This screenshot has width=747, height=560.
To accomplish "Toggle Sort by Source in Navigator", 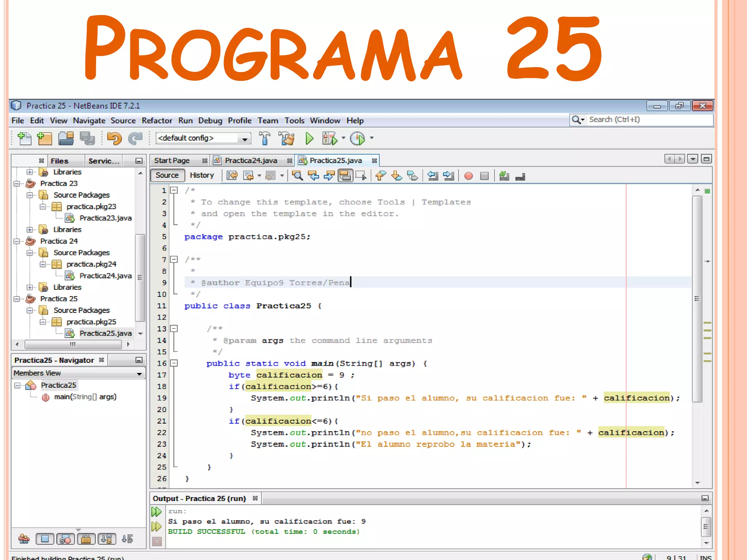I will coord(127,538).
